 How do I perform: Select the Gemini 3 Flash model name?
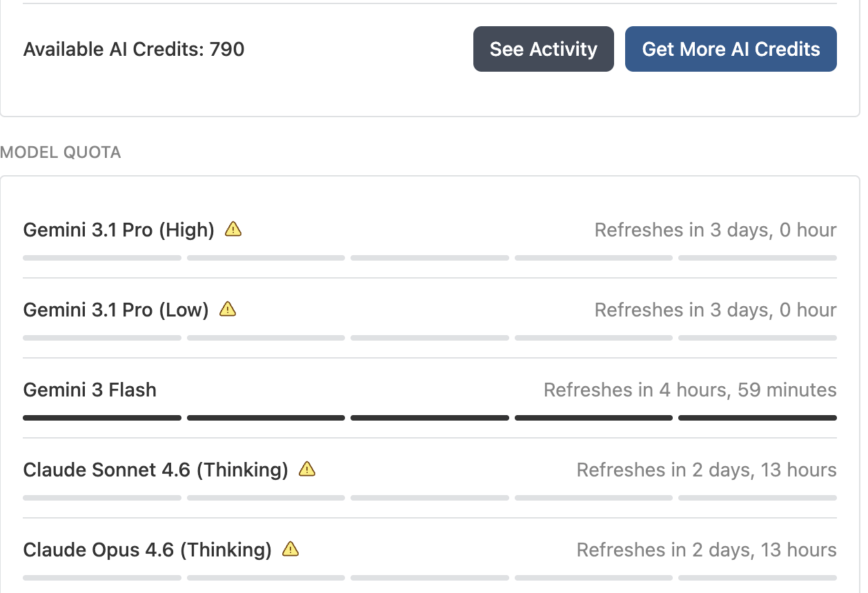(x=90, y=390)
